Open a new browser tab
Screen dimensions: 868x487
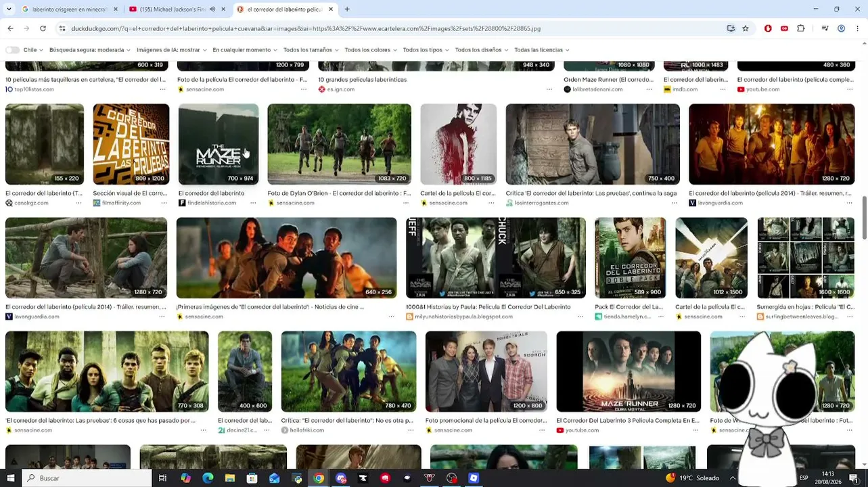[347, 9]
